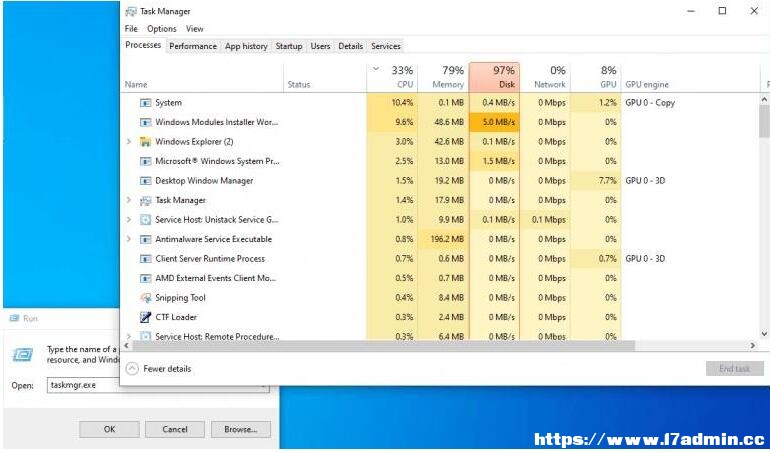Image resolution: width=770 pixels, height=453 pixels.
Task: Open the Options menu
Action: click(x=162, y=29)
